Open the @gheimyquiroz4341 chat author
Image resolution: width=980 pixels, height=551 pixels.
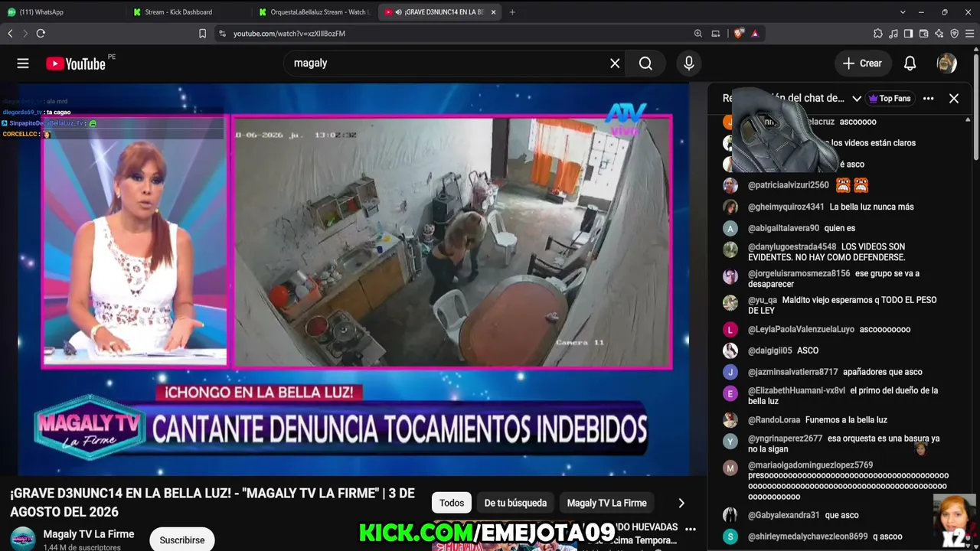click(786, 207)
